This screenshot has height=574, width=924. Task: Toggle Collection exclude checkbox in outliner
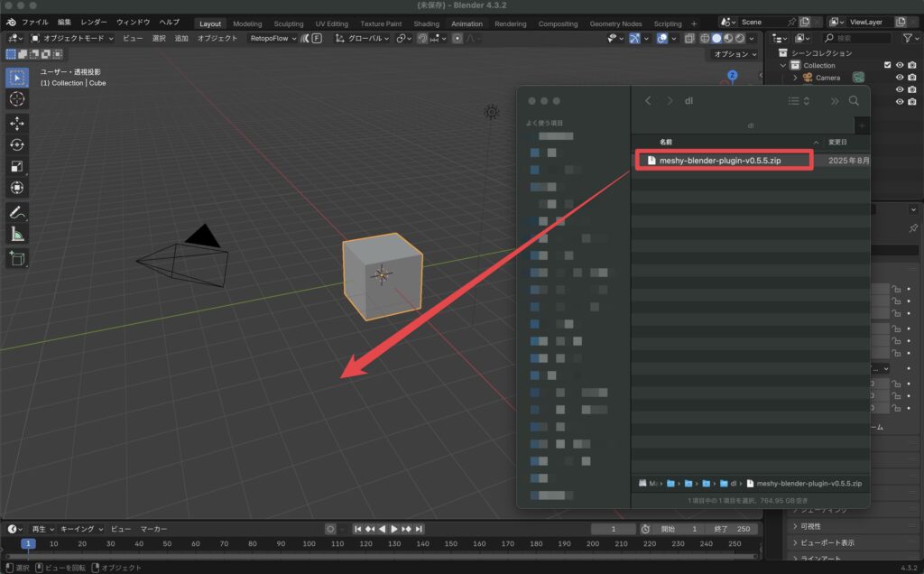pos(888,65)
